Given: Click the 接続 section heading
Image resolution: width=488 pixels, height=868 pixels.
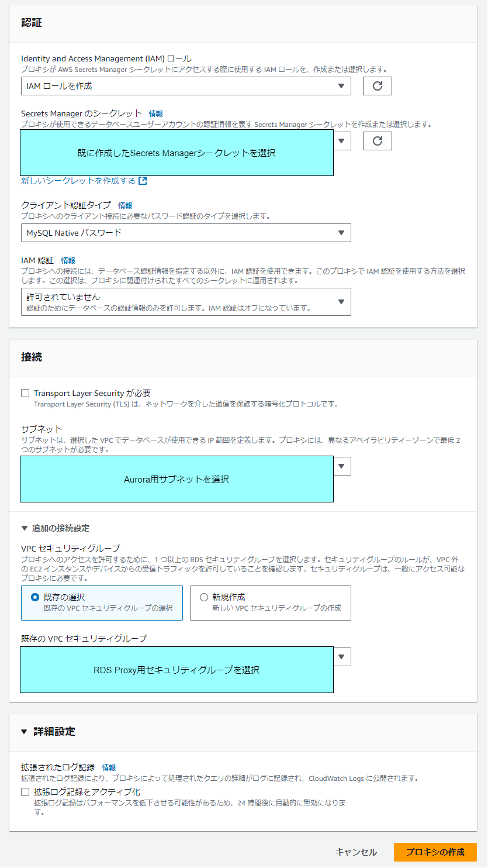Looking at the screenshot, I should click(32, 357).
